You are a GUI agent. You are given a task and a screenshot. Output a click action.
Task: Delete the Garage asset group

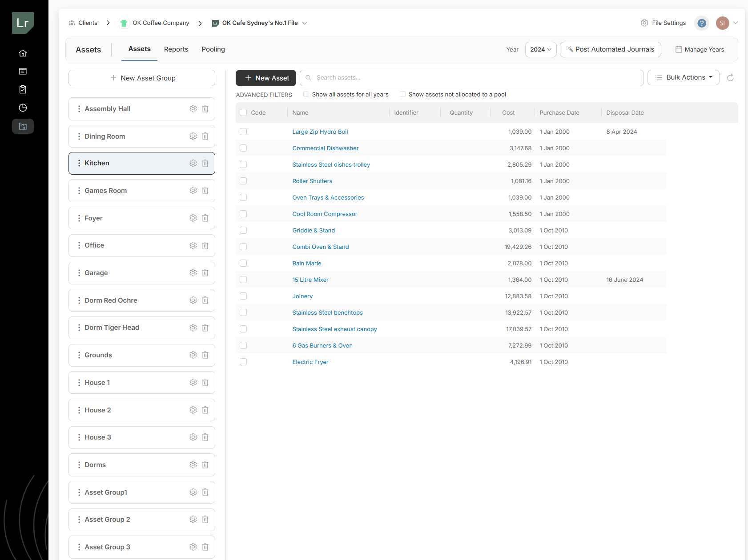point(205,273)
